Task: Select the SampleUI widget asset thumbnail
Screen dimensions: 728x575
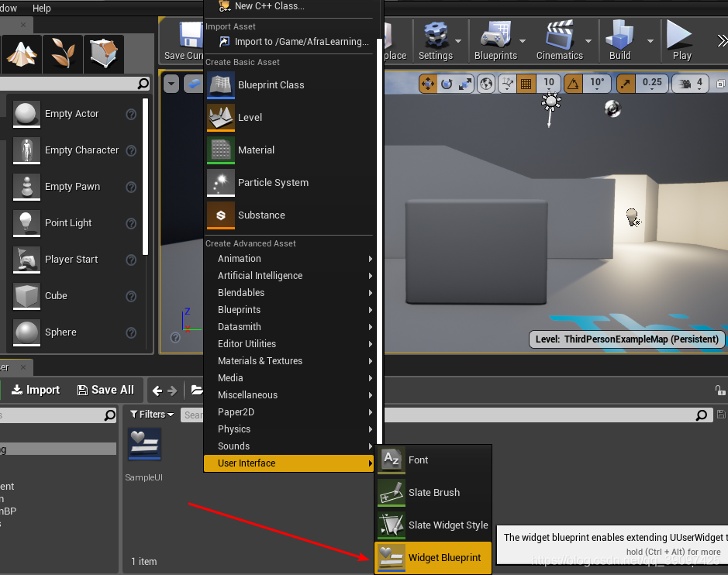Action: pos(144,444)
